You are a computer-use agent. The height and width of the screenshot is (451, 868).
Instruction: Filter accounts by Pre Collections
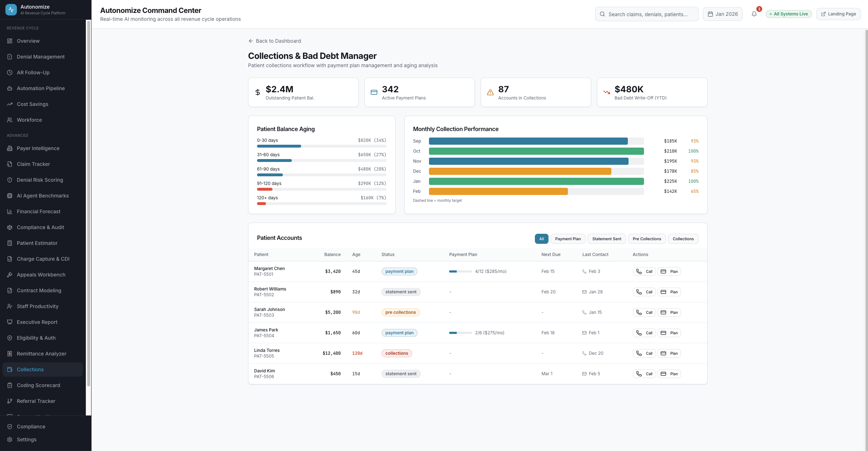(x=647, y=239)
